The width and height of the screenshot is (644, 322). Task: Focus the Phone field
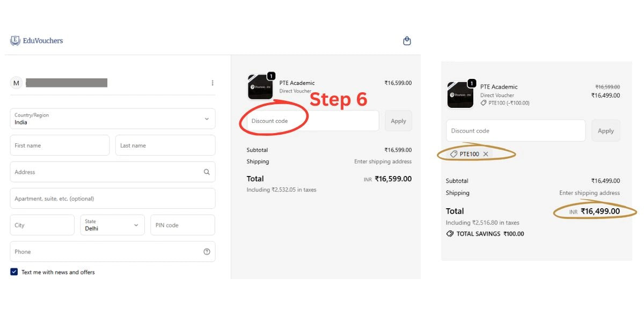point(113,252)
